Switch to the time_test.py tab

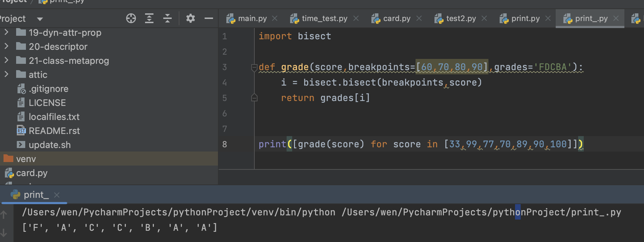point(324,19)
